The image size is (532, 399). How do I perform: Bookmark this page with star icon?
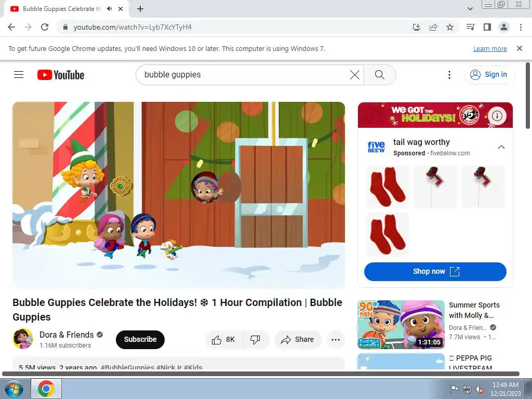coord(450,27)
